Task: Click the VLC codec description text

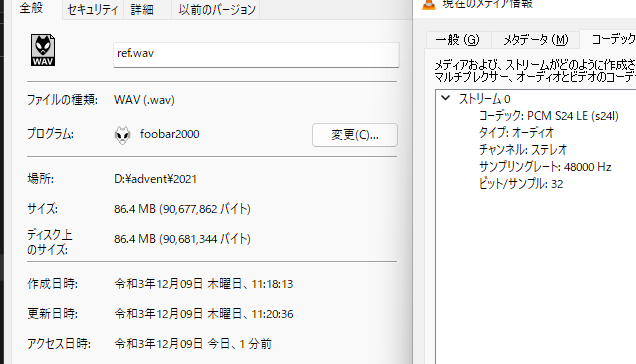Action: 535,71
